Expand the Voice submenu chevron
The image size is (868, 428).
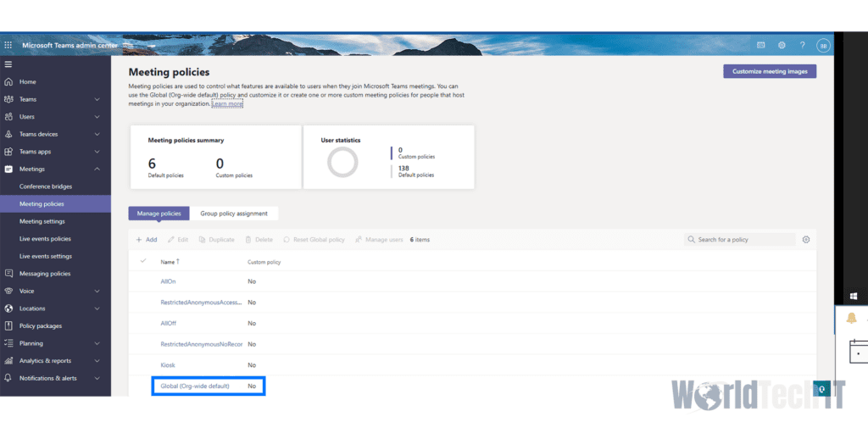97,292
